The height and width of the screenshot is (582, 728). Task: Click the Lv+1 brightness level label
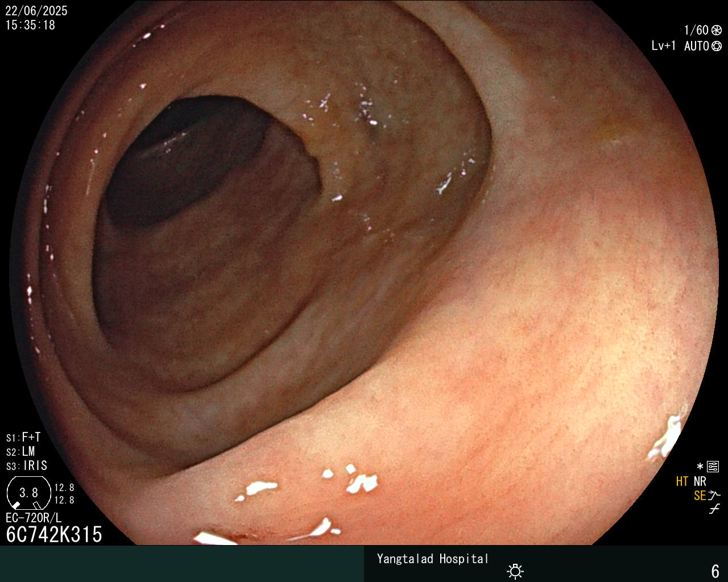pos(664,46)
